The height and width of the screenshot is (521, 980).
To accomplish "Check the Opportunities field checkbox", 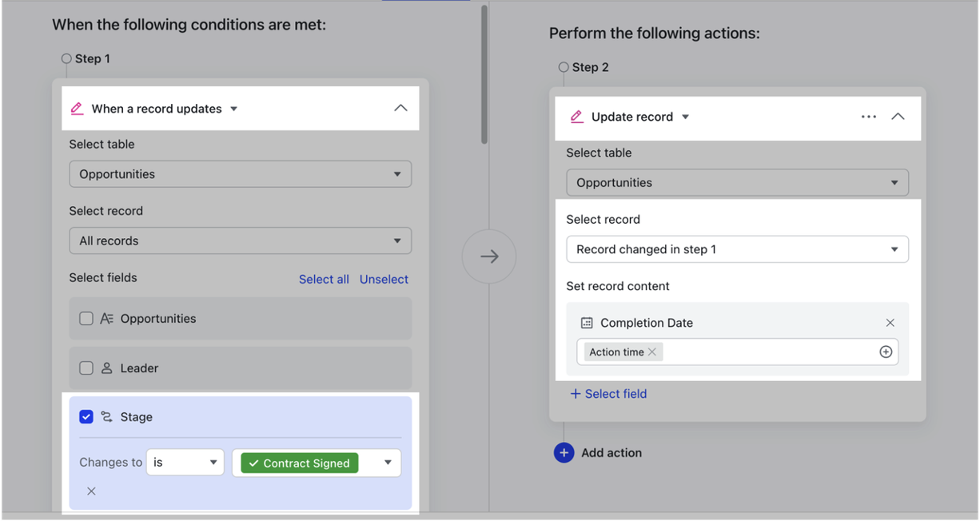I will point(86,318).
